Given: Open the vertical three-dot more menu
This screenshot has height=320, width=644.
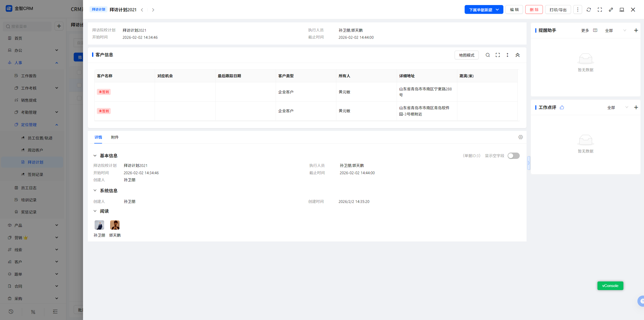Looking at the screenshot, I should click(578, 10).
